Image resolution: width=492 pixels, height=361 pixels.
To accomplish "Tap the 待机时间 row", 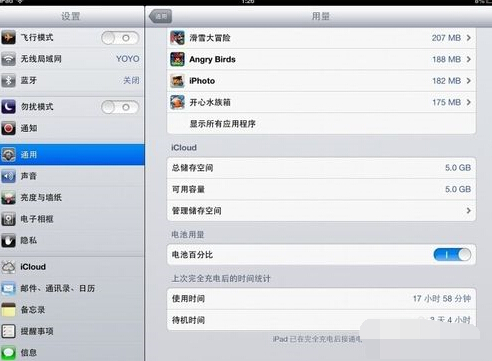I will (321, 320).
